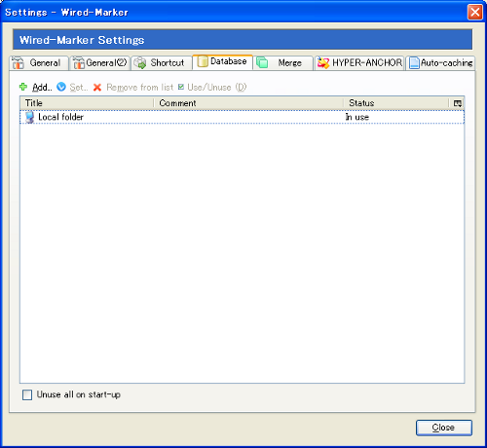Sort by the Title column header

87,103
